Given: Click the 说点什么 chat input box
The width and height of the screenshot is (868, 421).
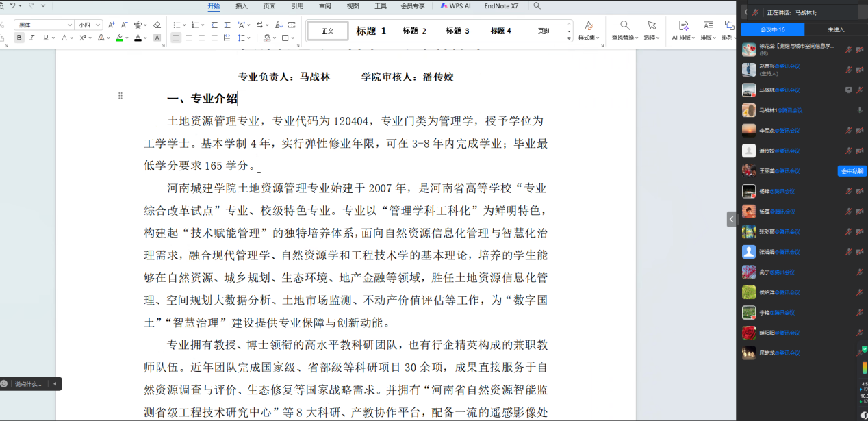Looking at the screenshot, I should [28, 384].
